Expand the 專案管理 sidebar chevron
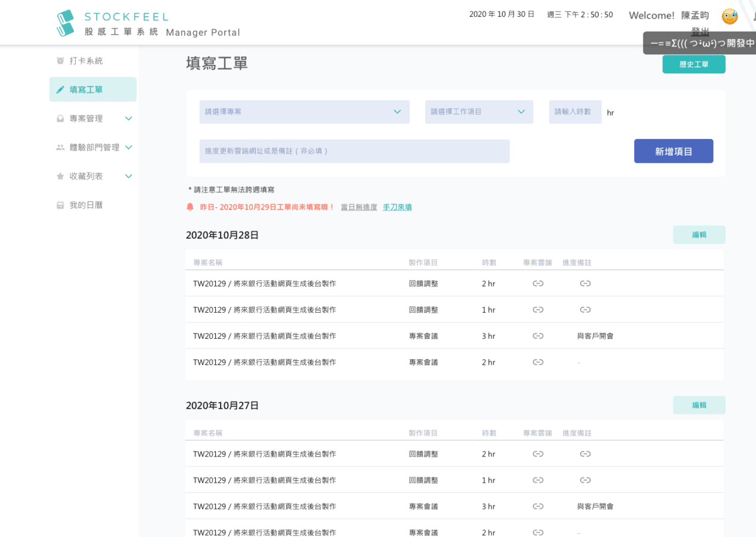The width and height of the screenshot is (756, 537). click(128, 119)
